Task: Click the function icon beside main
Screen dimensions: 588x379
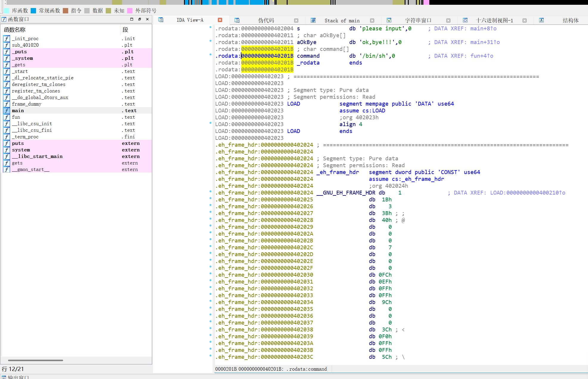Action: (7, 111)
